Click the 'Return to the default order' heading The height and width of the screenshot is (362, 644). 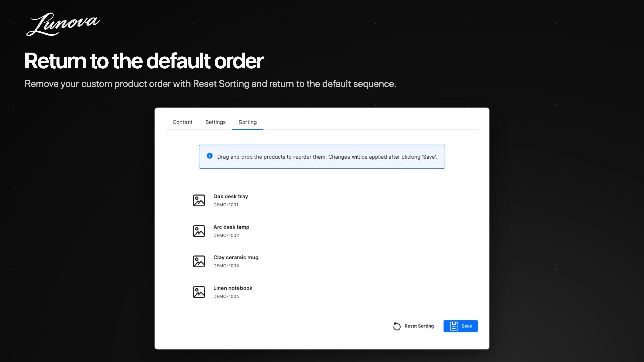pos(144,61)
